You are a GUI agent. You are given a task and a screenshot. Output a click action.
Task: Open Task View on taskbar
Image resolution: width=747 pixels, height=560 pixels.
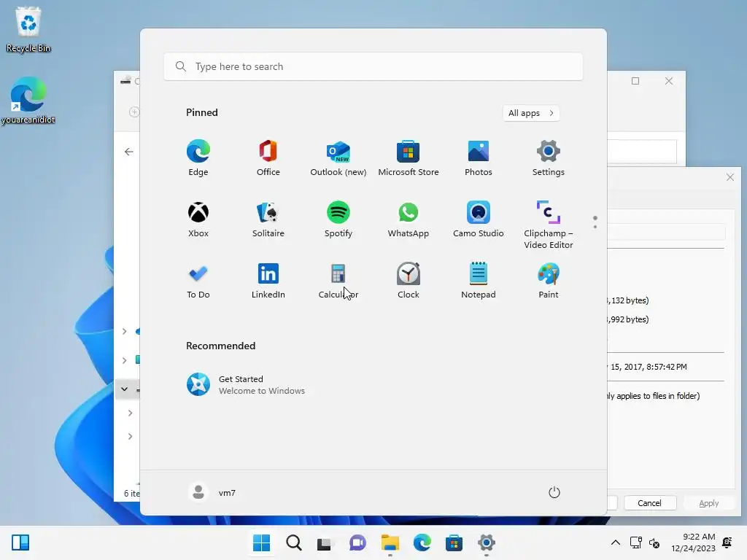[x=325, y=542]
